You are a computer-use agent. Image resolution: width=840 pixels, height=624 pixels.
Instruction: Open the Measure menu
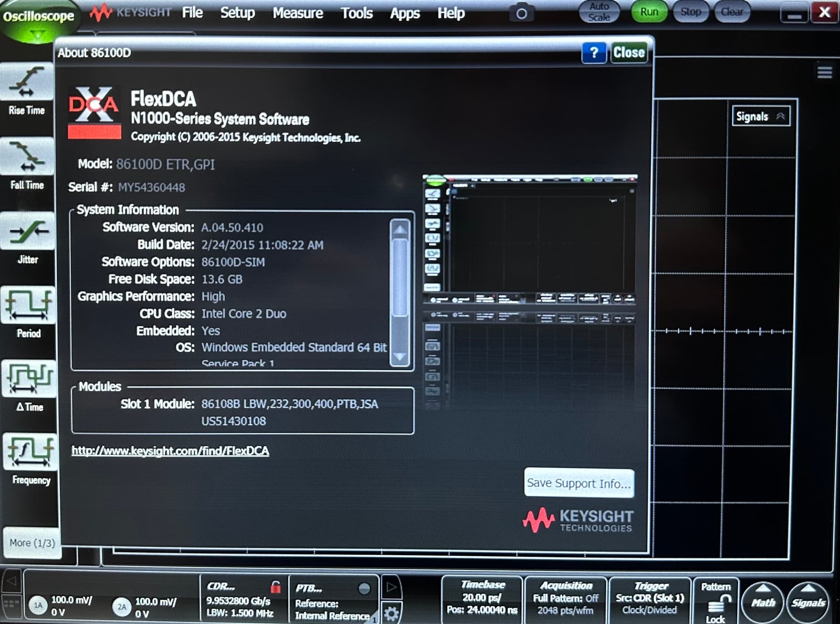[x=298, y=13]
